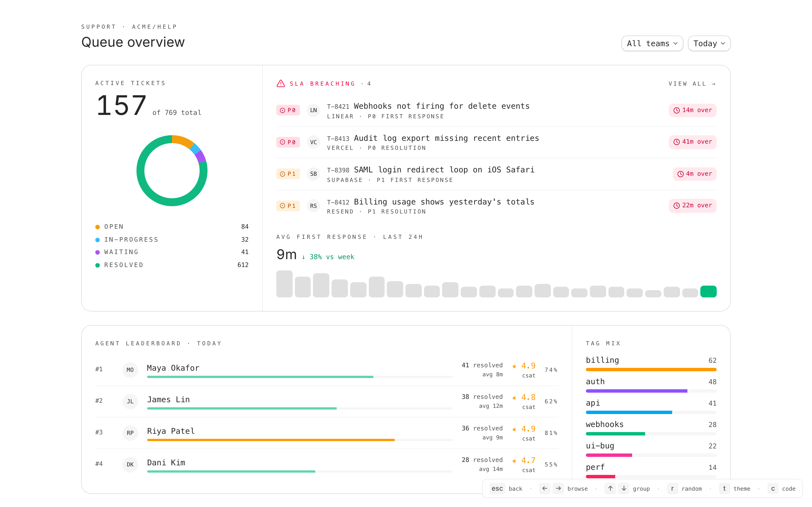Screen dimensions: 812x507
Task: Open the All teams dropdown
Action: (652, 44)
